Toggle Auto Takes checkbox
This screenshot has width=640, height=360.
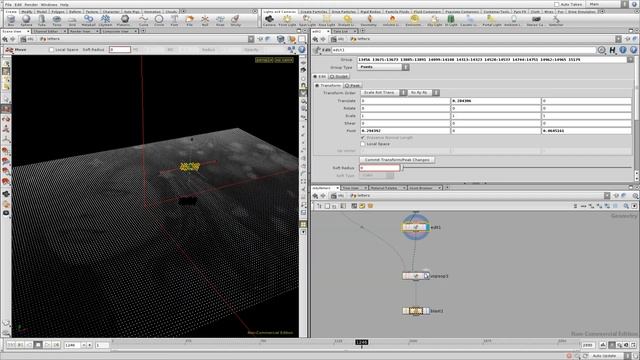(x=556, y=4)
